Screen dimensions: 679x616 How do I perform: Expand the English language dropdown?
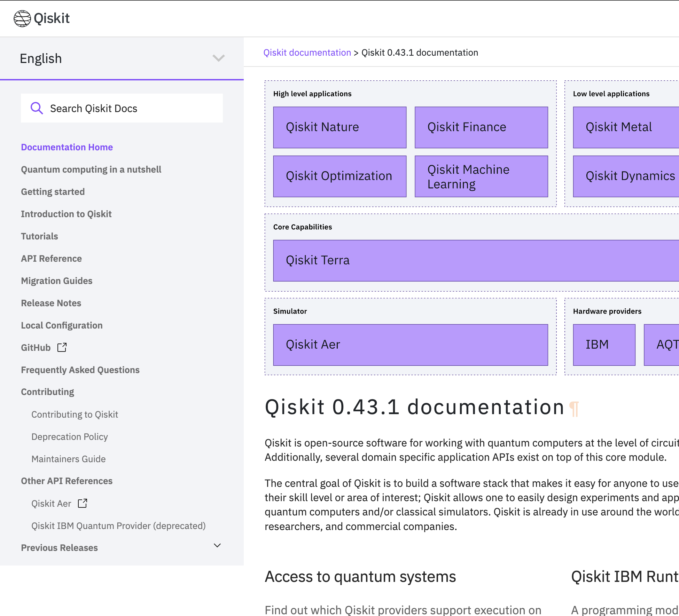pyautogui.click(x=218, y=58)
